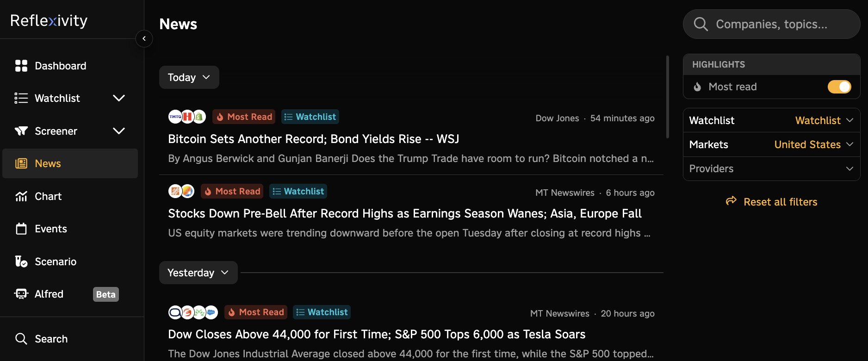The width and height of the screenshot is (868, 361).
Task: Open Search from the sidebar
Action: point(70,339)
